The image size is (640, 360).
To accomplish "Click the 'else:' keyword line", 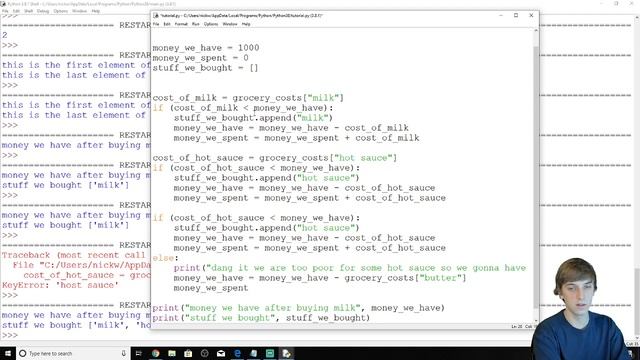I will tap(165, 258).
